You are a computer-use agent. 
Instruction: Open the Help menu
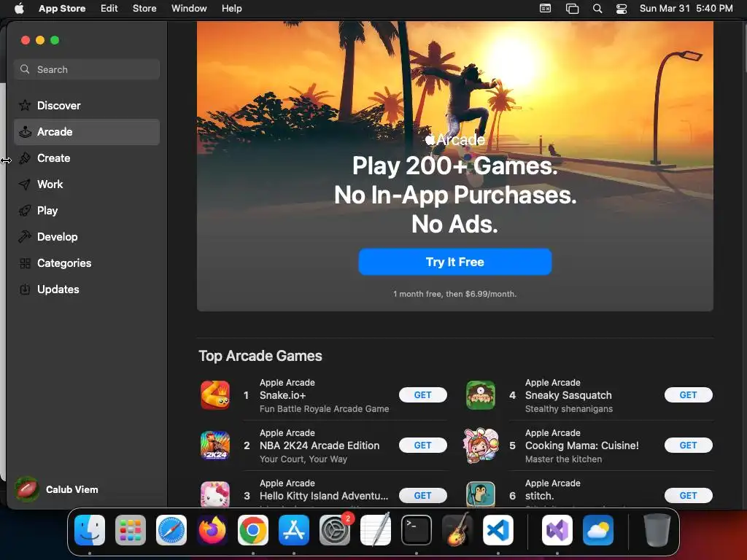coord(231,8)
